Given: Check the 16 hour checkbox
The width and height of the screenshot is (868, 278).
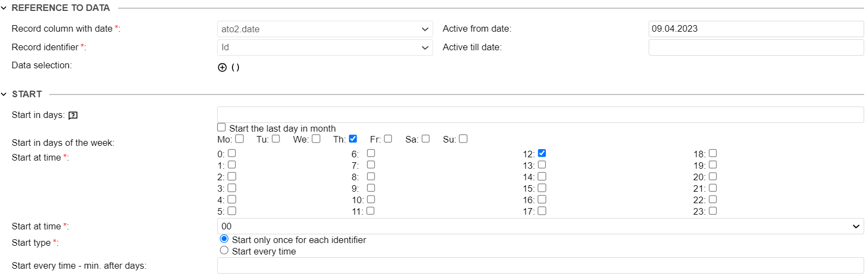Looking at the screenshot, I should 542,199.
